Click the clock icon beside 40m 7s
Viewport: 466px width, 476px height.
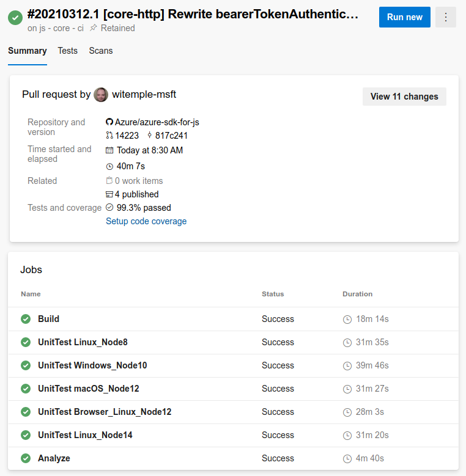click(109, 166)
